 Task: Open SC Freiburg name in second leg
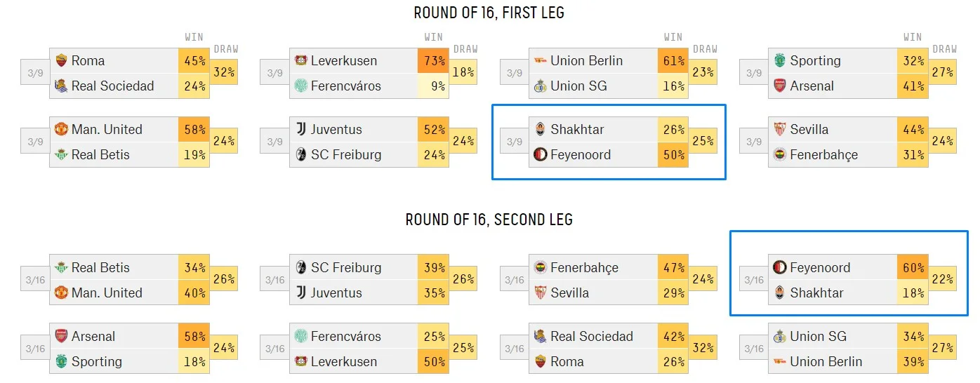click(x=346, y=267)
